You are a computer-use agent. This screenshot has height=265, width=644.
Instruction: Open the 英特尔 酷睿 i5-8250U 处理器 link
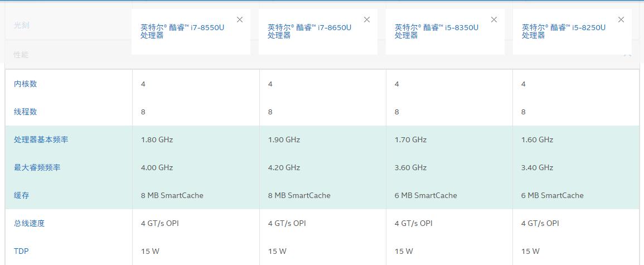(564, 32)
